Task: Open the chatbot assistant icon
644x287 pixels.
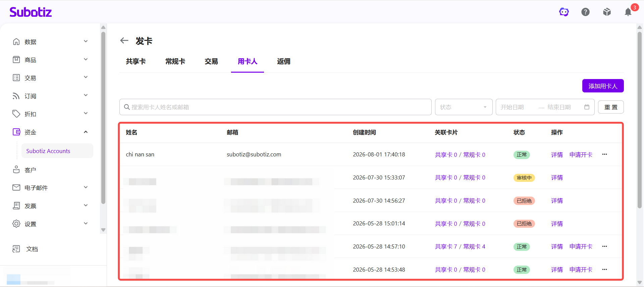Action: (x=564, y=12)
